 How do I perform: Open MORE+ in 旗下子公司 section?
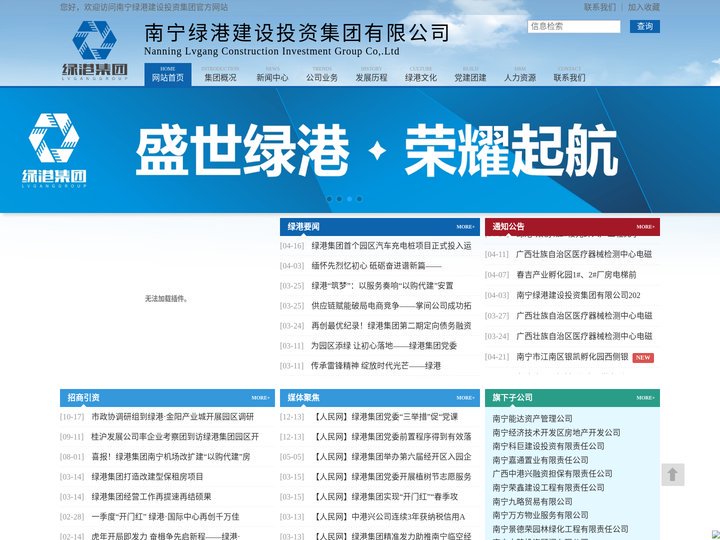pyautogui.click(x=646, y=398)
